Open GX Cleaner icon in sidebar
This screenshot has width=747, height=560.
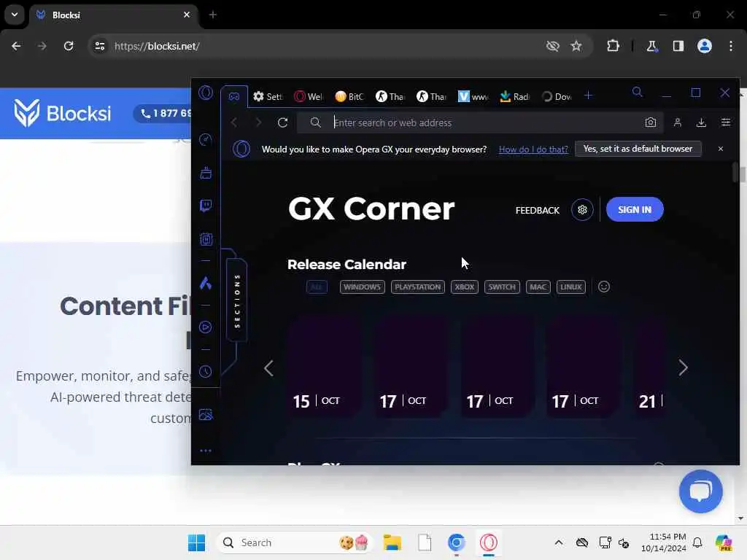(206, 173)
